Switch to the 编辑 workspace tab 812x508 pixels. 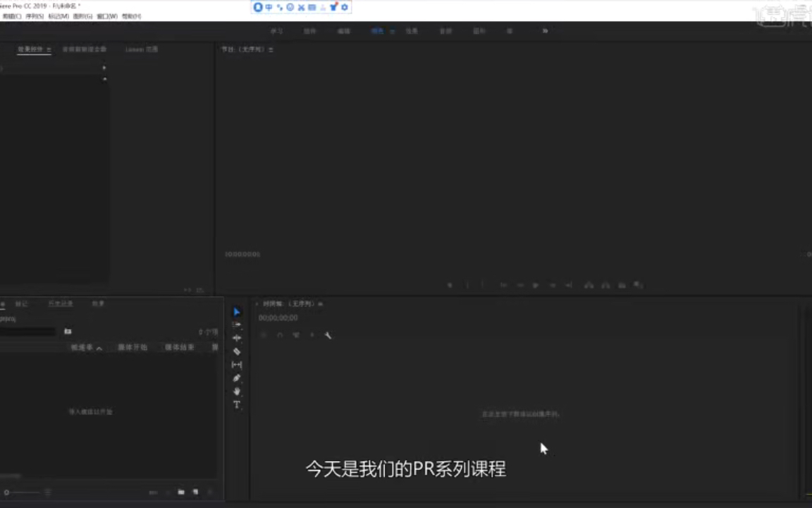(343, 31)
